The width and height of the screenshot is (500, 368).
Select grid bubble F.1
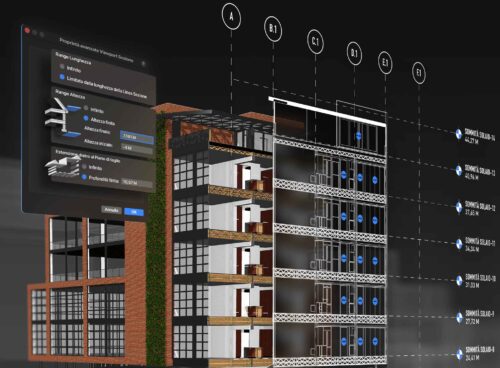click(419, 72)
